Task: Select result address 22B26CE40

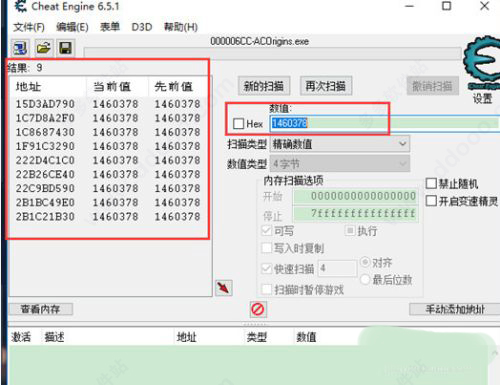Action: [45, 174]
